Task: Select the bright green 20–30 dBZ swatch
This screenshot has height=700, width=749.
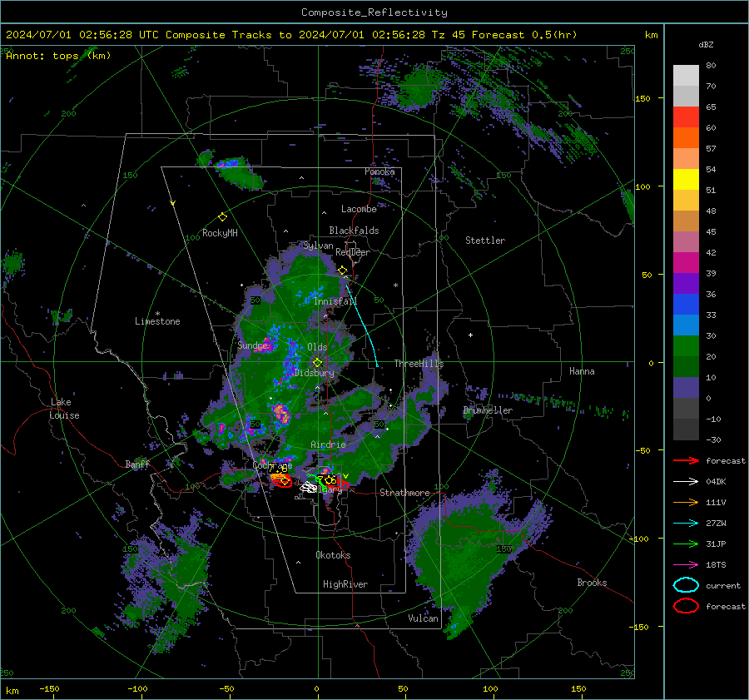Action: tap(686, 346)
